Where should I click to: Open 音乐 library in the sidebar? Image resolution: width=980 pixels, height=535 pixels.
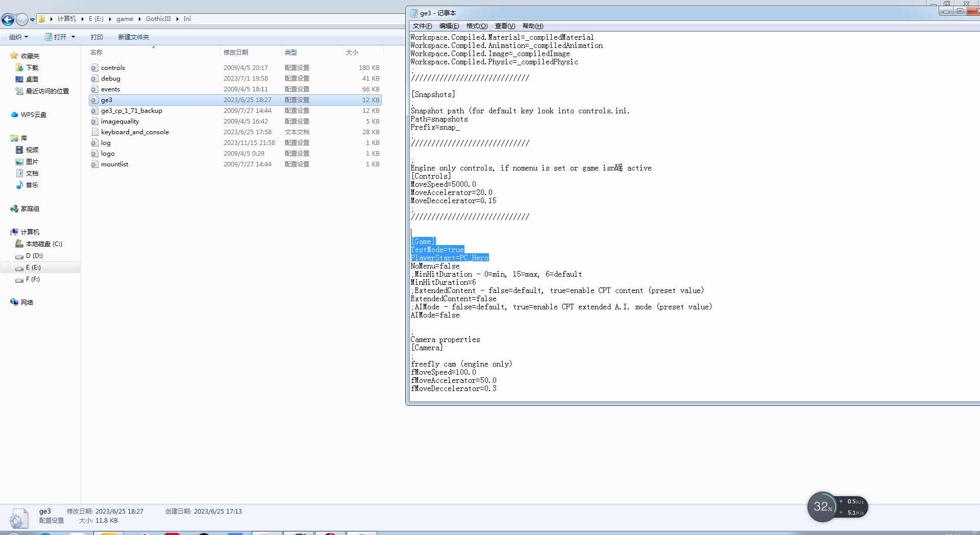tap(32, 185)
